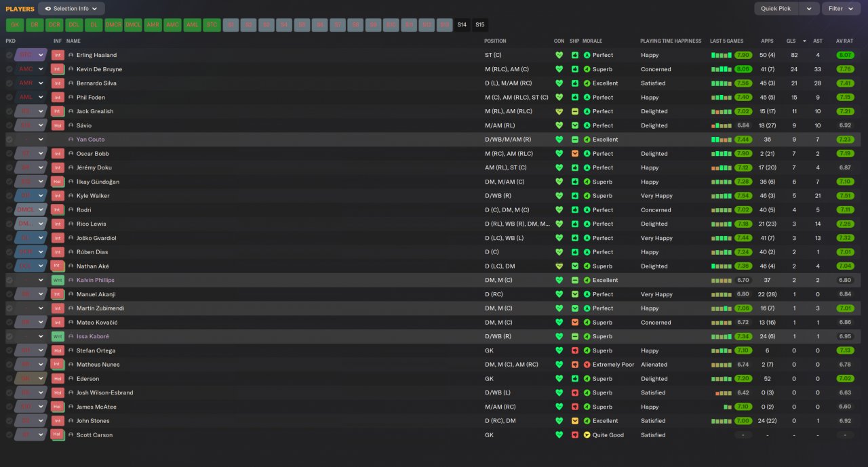Toggle the picked circle for Kevin De Bruyne
Image resolution: width=868 pixels, height=467 pixels.
[9, 69]
